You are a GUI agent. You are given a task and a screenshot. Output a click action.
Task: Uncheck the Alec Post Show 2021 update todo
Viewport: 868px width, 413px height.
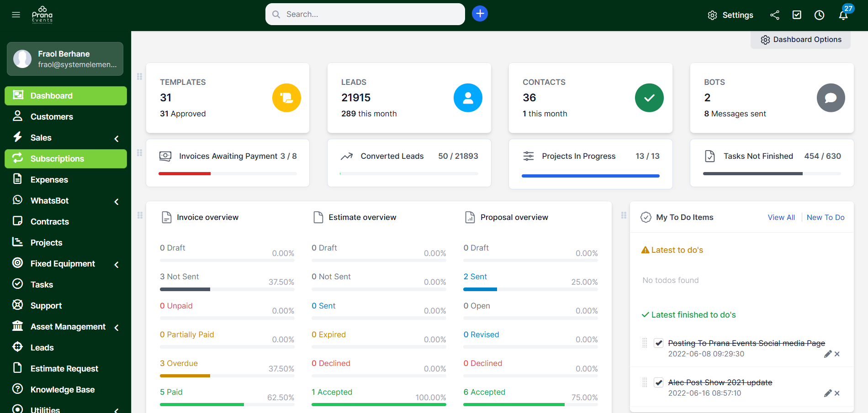658,382
